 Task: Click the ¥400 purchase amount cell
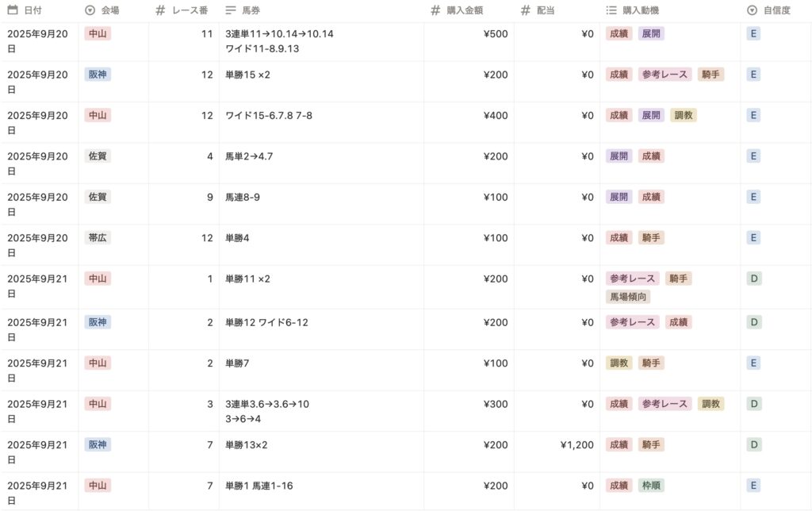495,116
